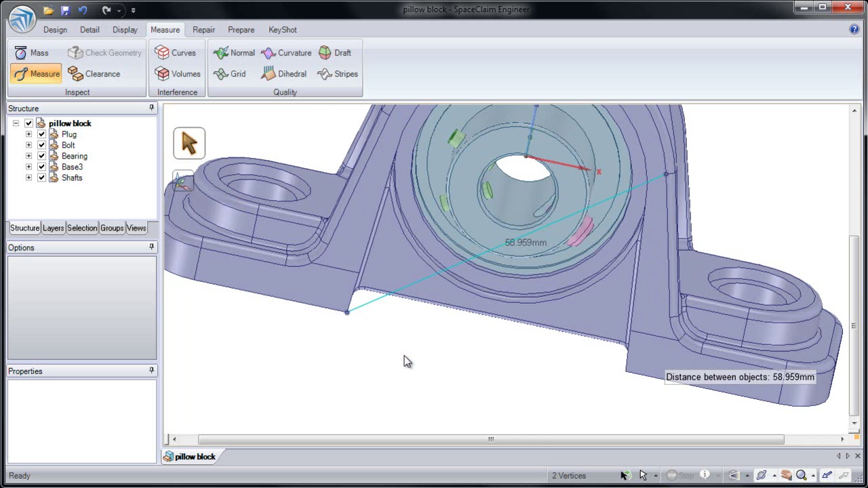Expand the Base3 tree node

coord(28,167)
